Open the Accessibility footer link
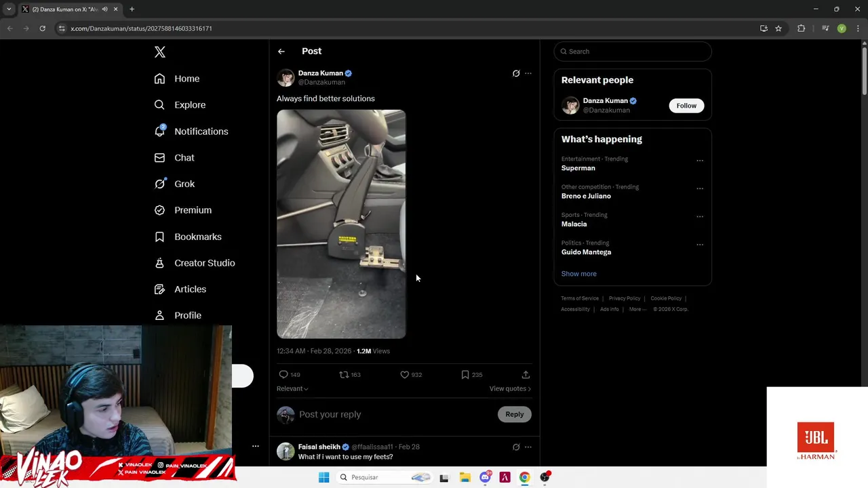This screenshot has height=488, width=868. [x=575, y=309]
